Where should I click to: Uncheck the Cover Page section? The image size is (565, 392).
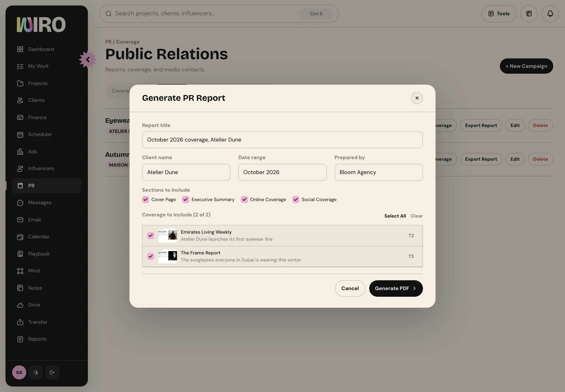click(145, 199)
